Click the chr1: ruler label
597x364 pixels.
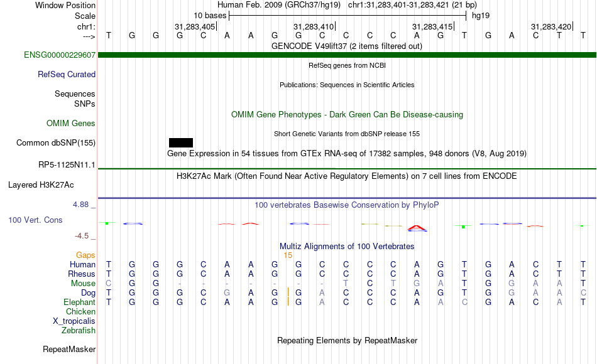click(86, 27)
